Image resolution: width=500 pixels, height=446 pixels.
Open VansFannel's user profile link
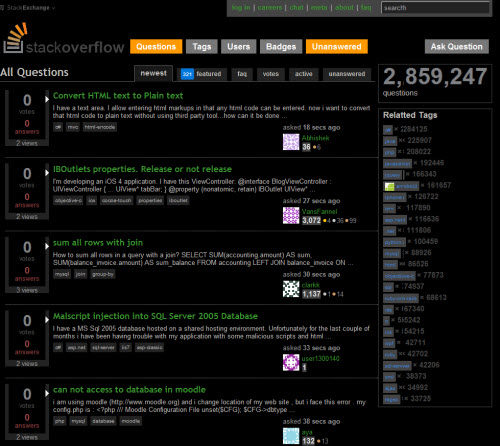pos(319,211)
